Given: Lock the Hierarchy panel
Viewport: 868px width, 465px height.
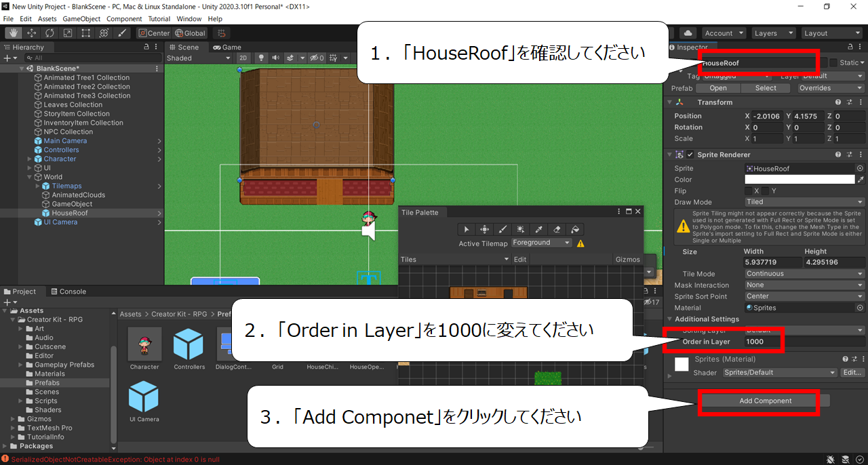Looking at the screenshot, I should pyautogui.click(x=147, y=47).
